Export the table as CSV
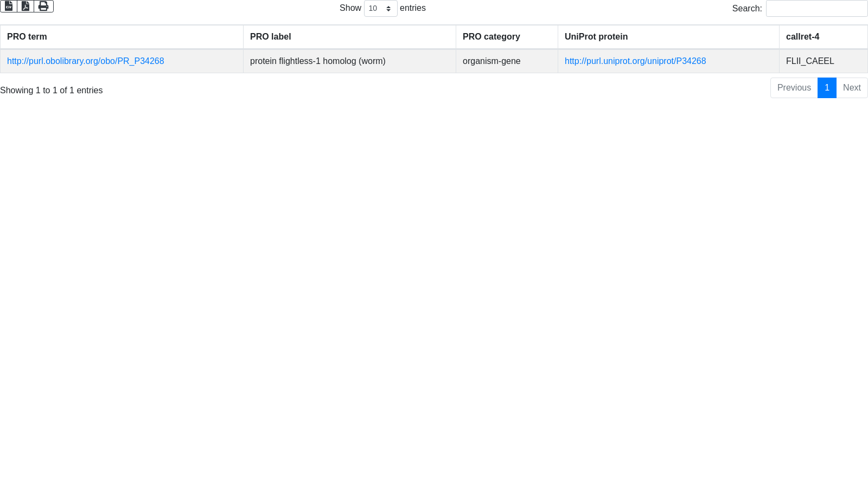Viewport: 868px width, 488px height. click(x=9, y=6)
